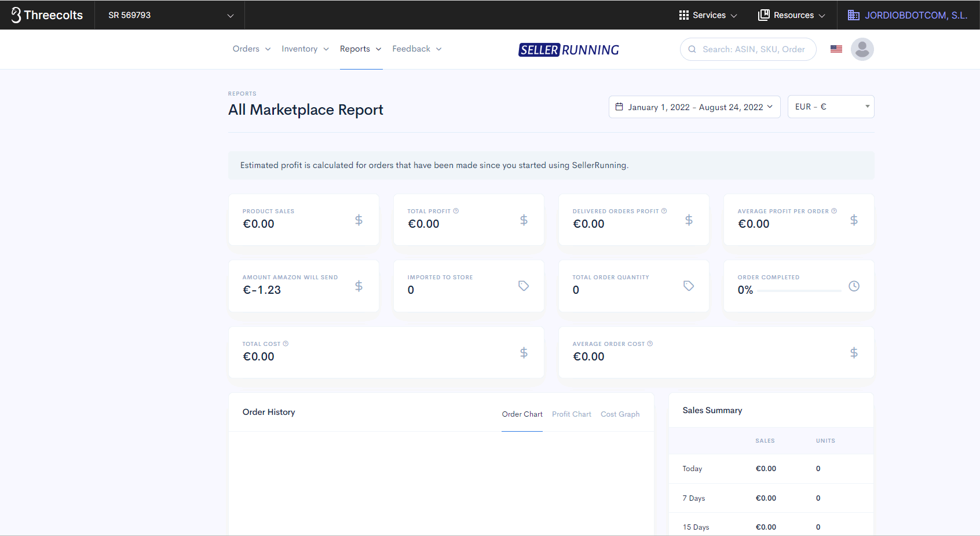Click the Product Sales €0.00 value
980x536 pixels.
tap(258, 224)
